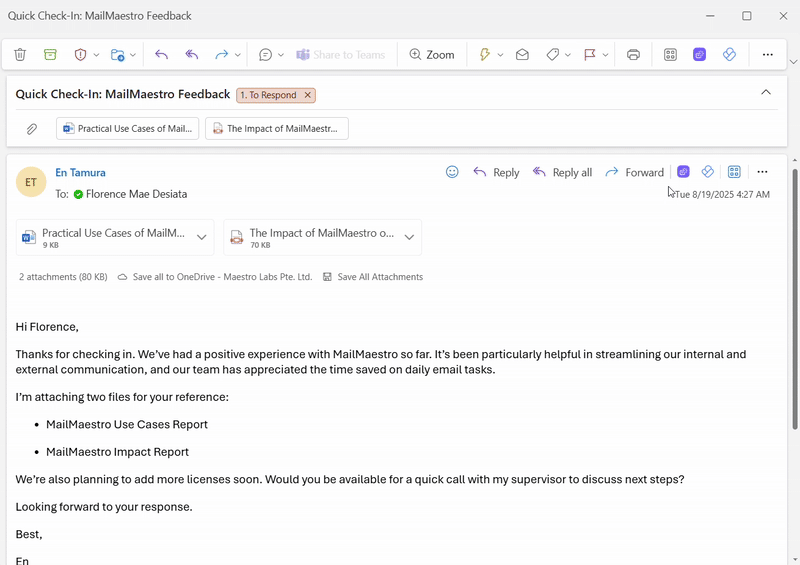Open the purple MailMaestro icon in toolbar
This screenshot has height=565, width=800.
tap(699, 55)
